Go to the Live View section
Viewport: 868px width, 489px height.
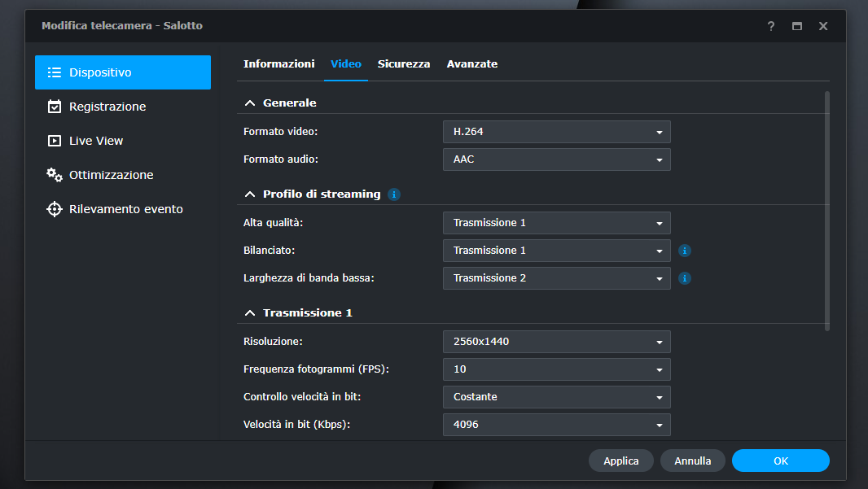(122, 141)
